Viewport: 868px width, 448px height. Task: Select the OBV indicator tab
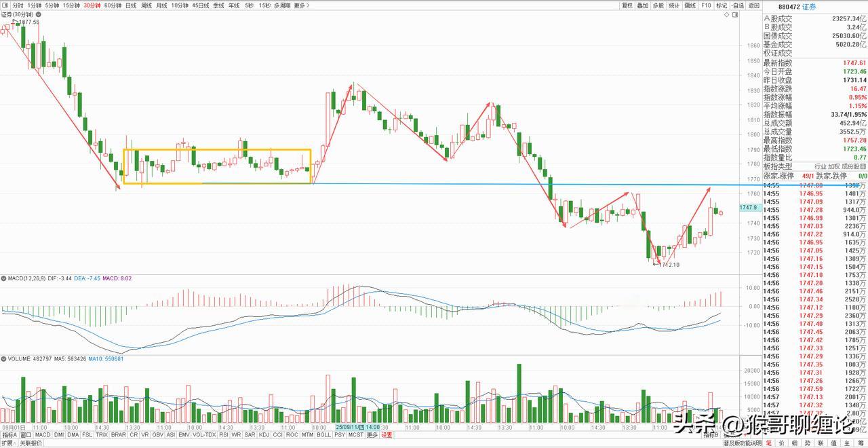[x=157, y=434]
